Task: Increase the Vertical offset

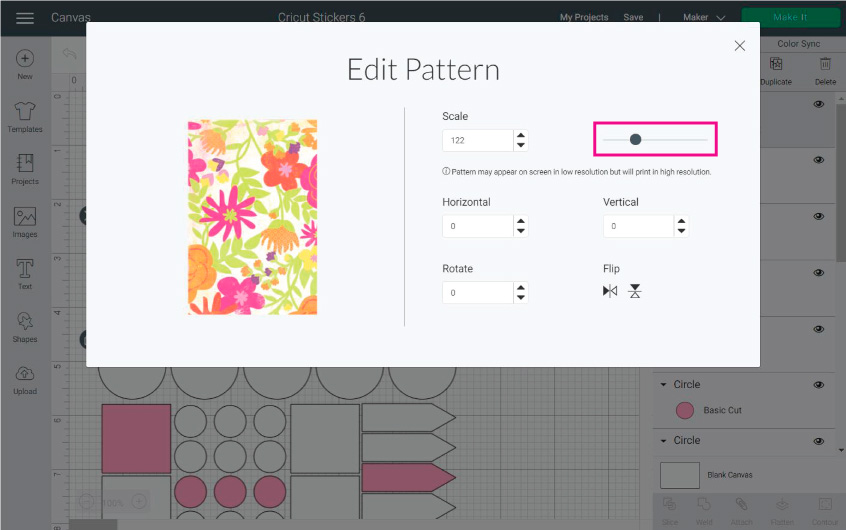Action: [x=681, y=221]
